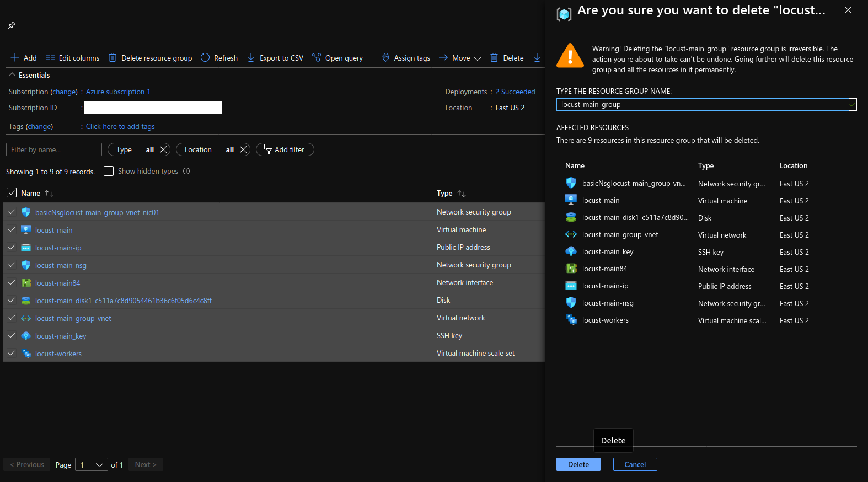Viewport: 868px width, 482px height.
Task: Click the toolbar Delete command
Action: click(x=507, y=58)
